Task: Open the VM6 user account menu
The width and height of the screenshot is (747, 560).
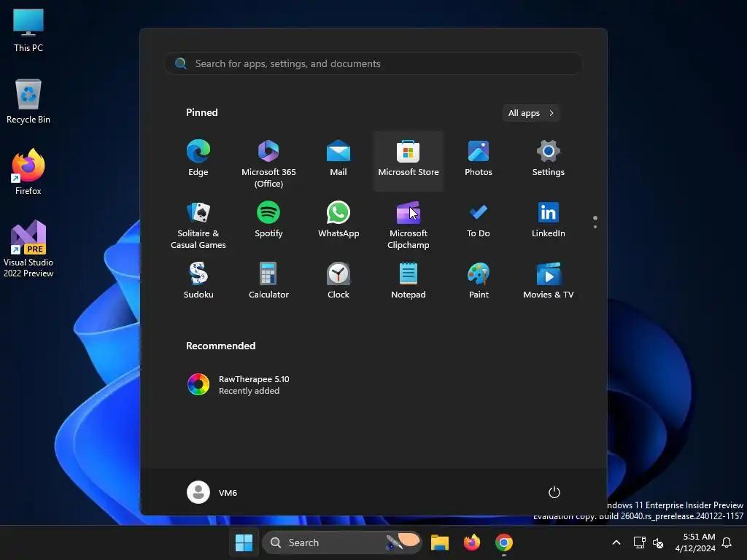Action: tap(212, 492)
